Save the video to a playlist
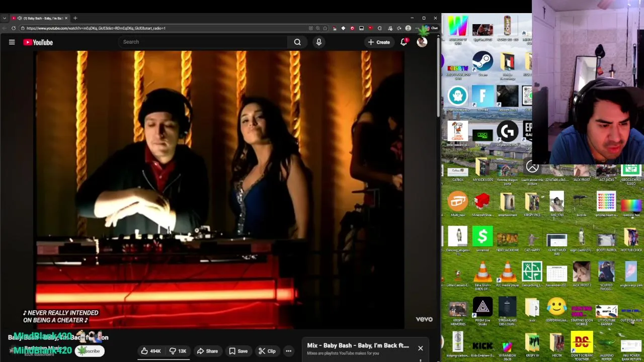644x362 pixels. coord(238,351)
